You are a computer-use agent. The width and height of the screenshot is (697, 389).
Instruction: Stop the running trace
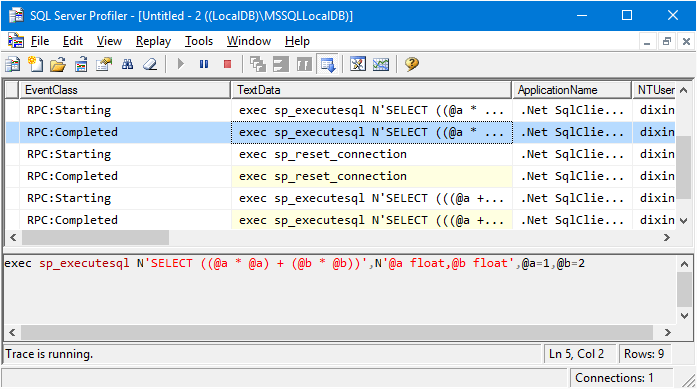click(x=228, y=64)
